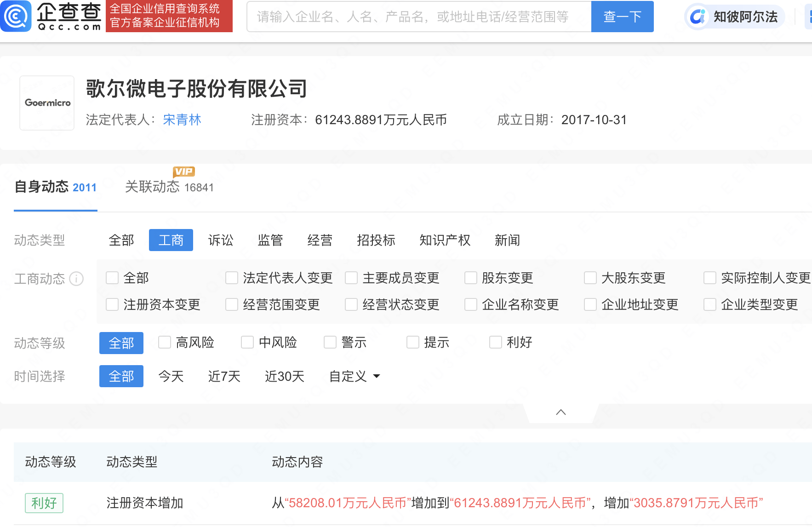The width and height of the screenshot is (812, 527).
Task: Click the Qcc.com logo icon
Action: pos(16,16)
